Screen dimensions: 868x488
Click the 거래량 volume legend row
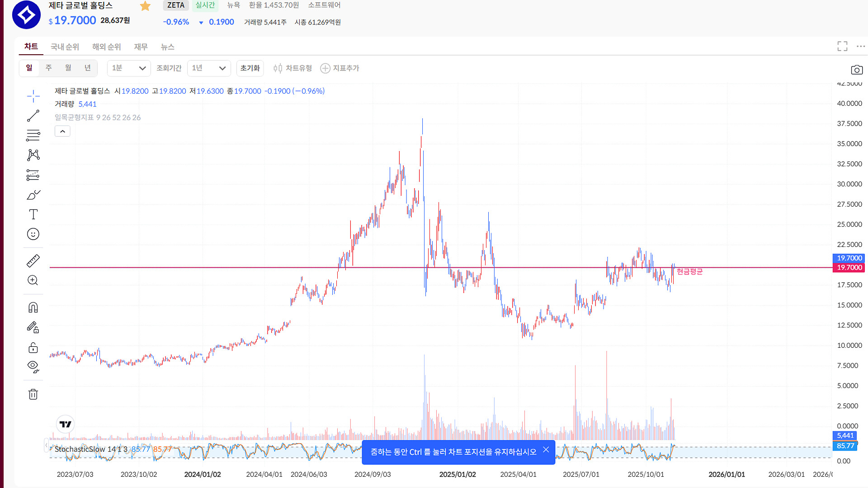(75, 104)
